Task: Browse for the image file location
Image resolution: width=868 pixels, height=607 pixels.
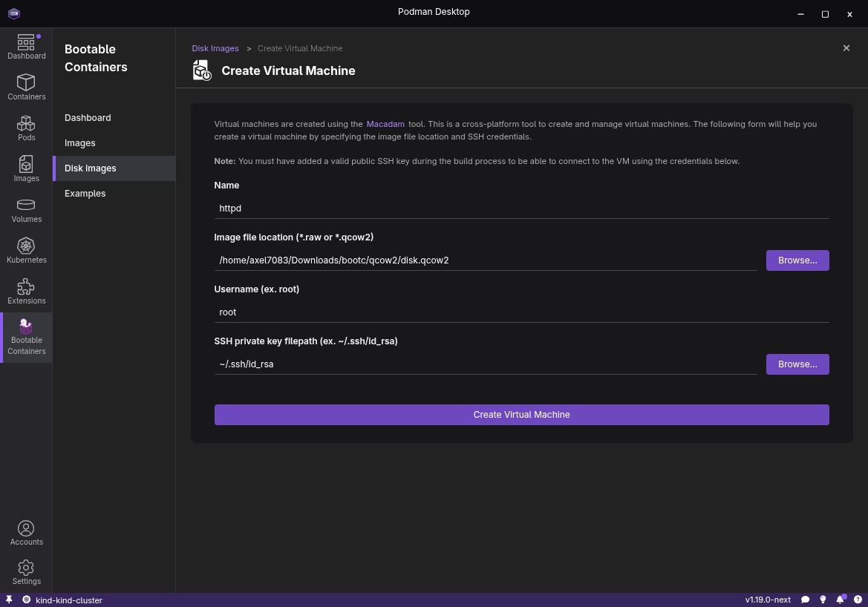Action: 797,260
